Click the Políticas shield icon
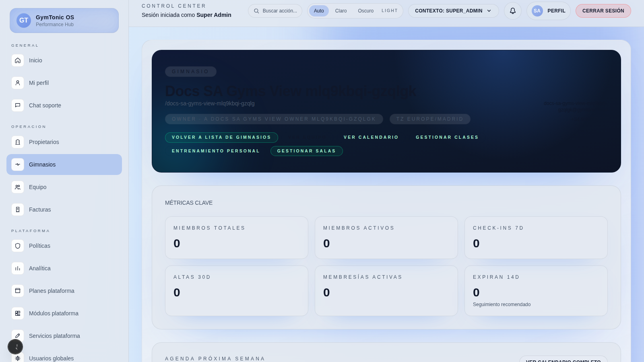This screenshot has width=644, height=362. [x=18, y=246]
